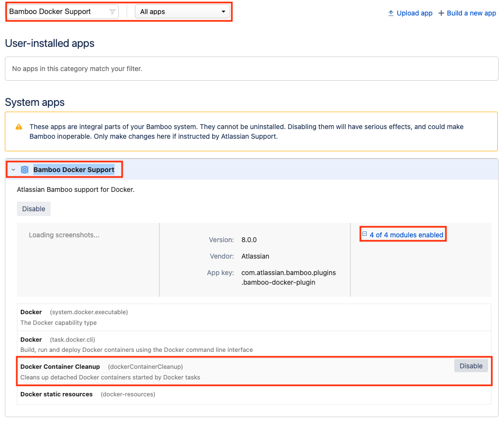This screenshot has width=504, height=421.
Task: Click the Loading screenshots placeholder text
Action: pyautogui.click(x=64, y=235)
